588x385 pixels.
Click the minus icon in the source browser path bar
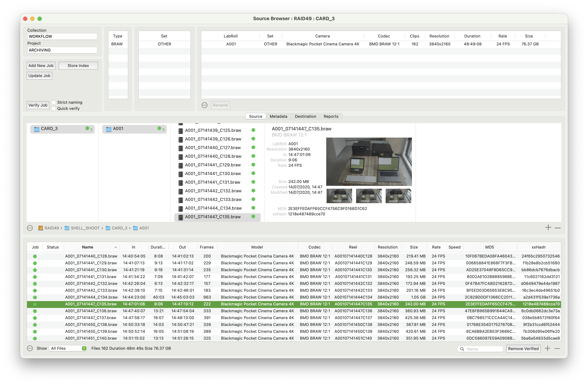[x=558, y=228]
